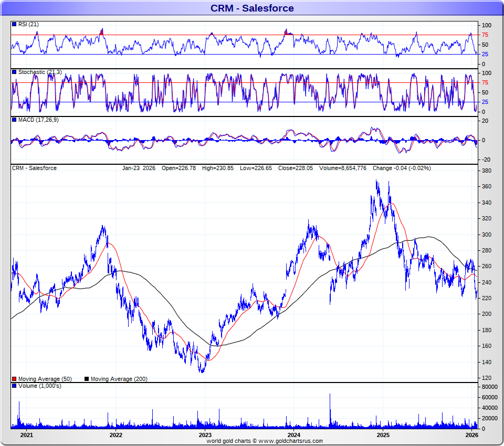Open the www.goldchartsrus.com footer link

(x=291, y=441)
